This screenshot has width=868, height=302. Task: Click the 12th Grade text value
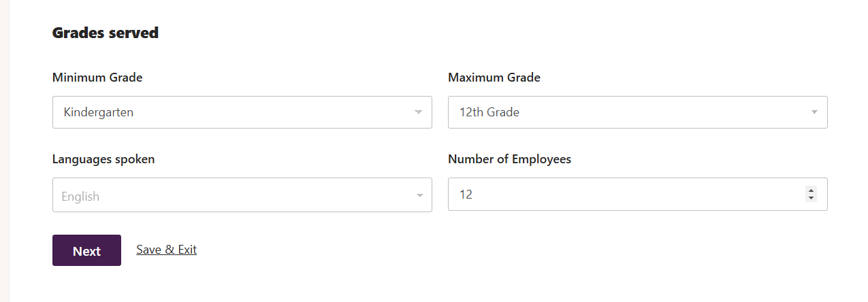click(489, 112)
